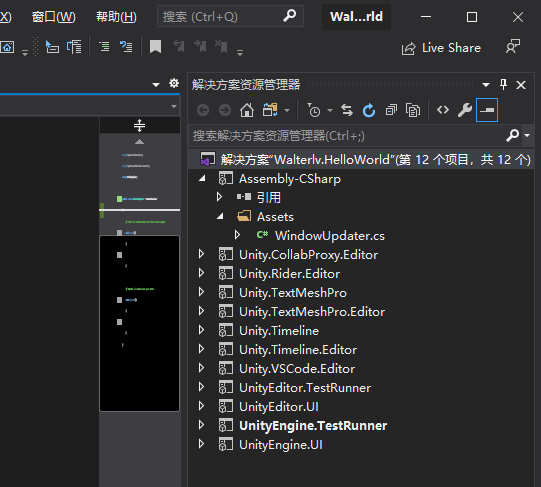Image resolution: width=541 pixels, height=487 pixels.
Task: Select UnityEditor.TestRunner project
Action: tap(305, 388)
